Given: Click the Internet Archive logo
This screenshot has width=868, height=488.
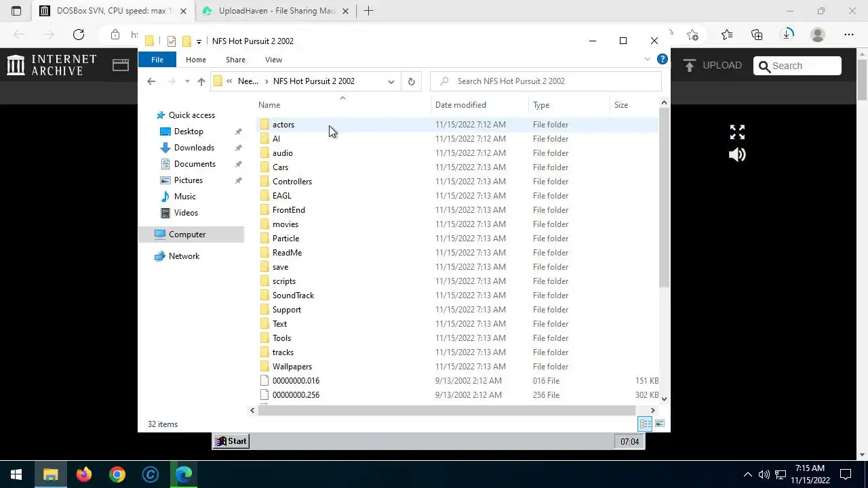Looking at the screenshot, I should pyautogui.click(x=52, y=65).
